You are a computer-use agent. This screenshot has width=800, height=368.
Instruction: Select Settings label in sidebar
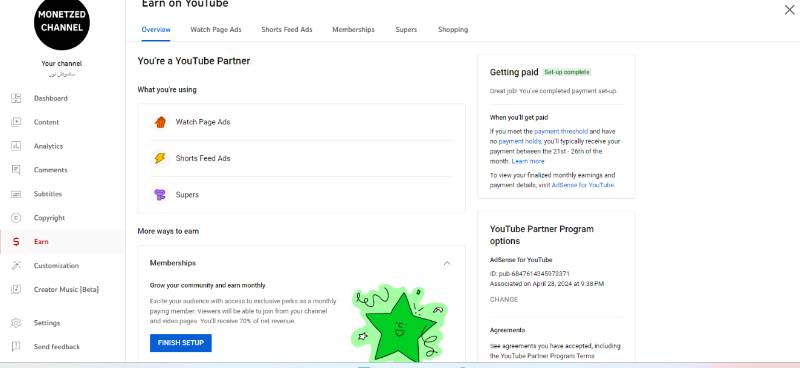coord(47,323)
